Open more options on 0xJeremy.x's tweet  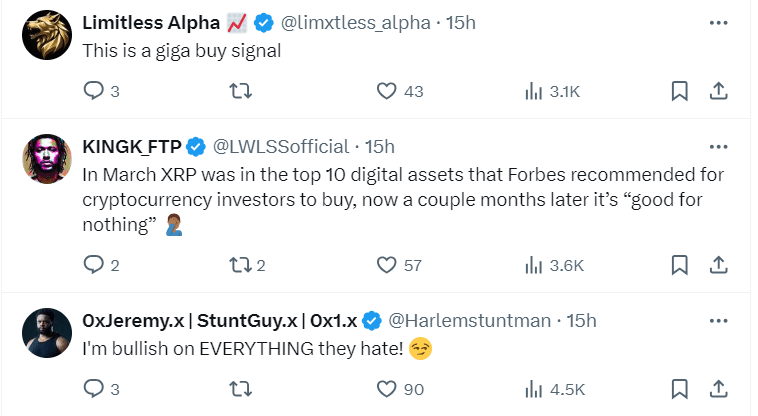point(717,320)
